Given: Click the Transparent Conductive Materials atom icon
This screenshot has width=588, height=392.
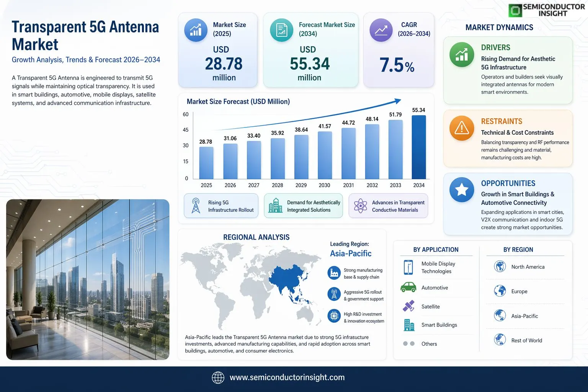Looking at the screenshot, I should (x=360, y=206).
